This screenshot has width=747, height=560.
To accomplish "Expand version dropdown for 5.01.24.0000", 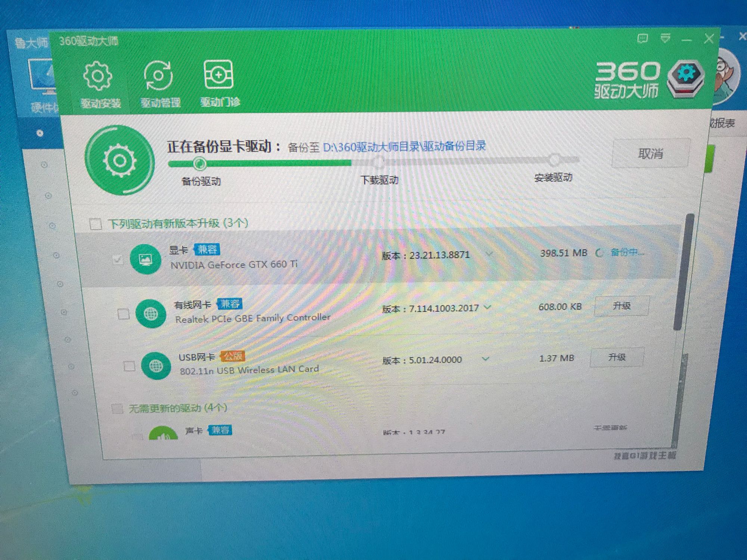I will 485,359.
